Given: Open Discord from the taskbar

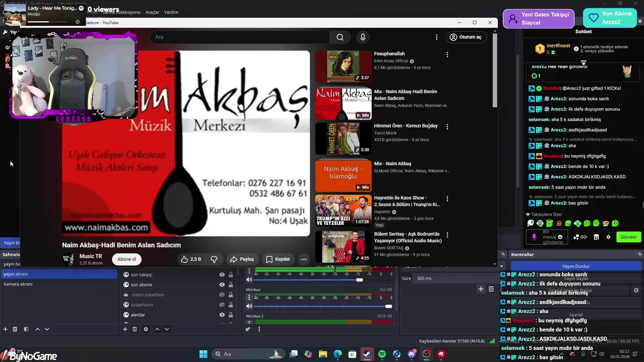Looking at the screenshot, I should tap(412, 354).
